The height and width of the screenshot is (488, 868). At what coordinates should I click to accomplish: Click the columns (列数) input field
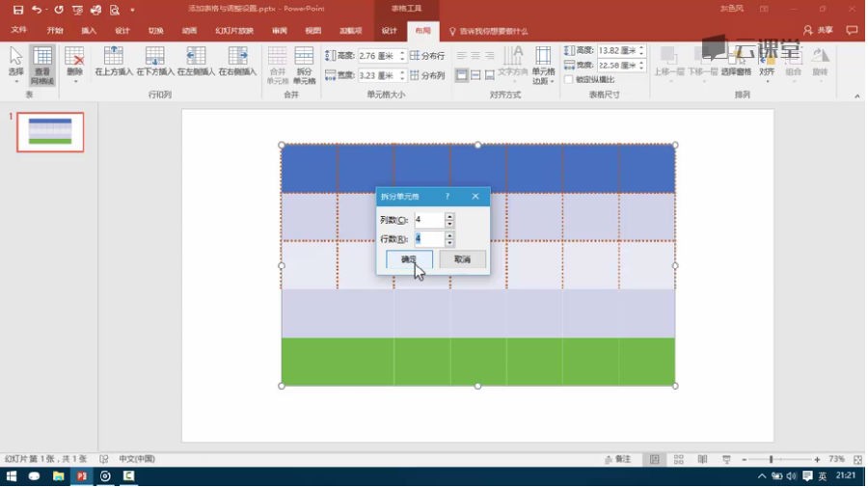coord(428,220)
